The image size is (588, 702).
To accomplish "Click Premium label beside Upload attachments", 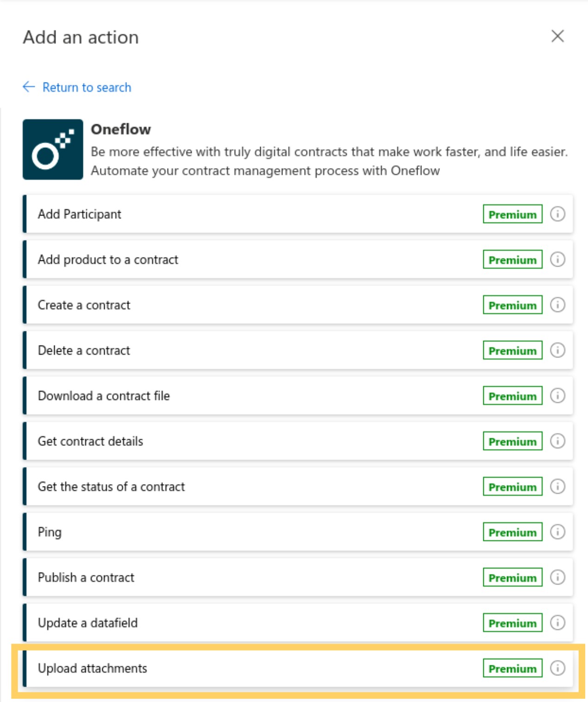I will click(x=512, y=669).
